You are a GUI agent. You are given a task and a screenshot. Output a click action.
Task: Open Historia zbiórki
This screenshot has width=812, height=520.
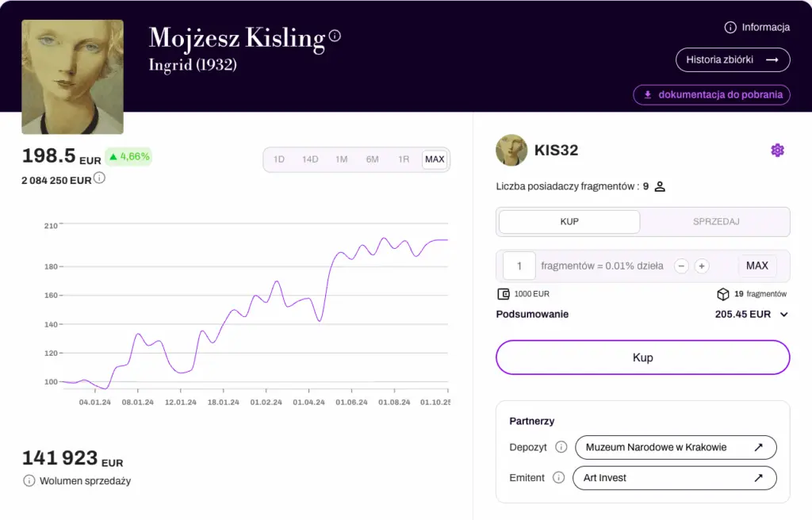[x=732, y=59]
